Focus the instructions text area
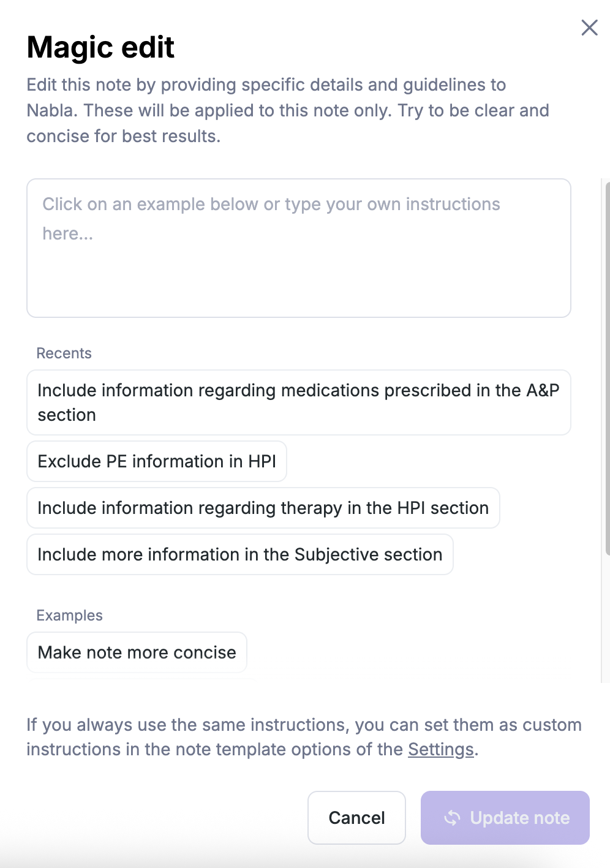This screenshot has width=610, height=868. (x=299, y=248)
